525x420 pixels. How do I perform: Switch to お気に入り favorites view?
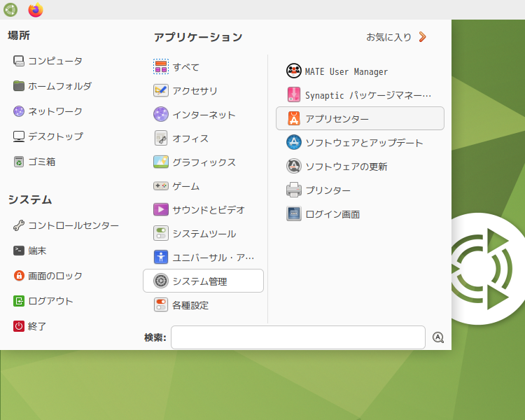tap(388, 37)
